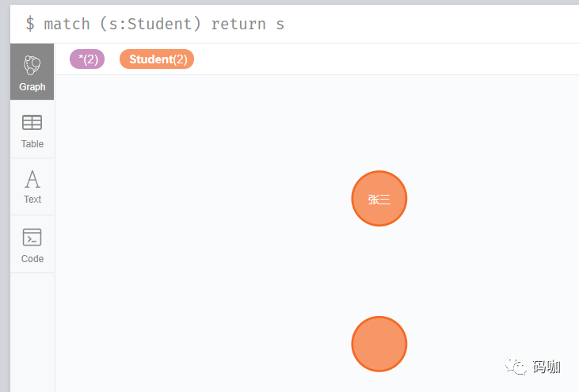Select the 张三 student node
This screenshot has width=579, height=392.
(379, 199)
